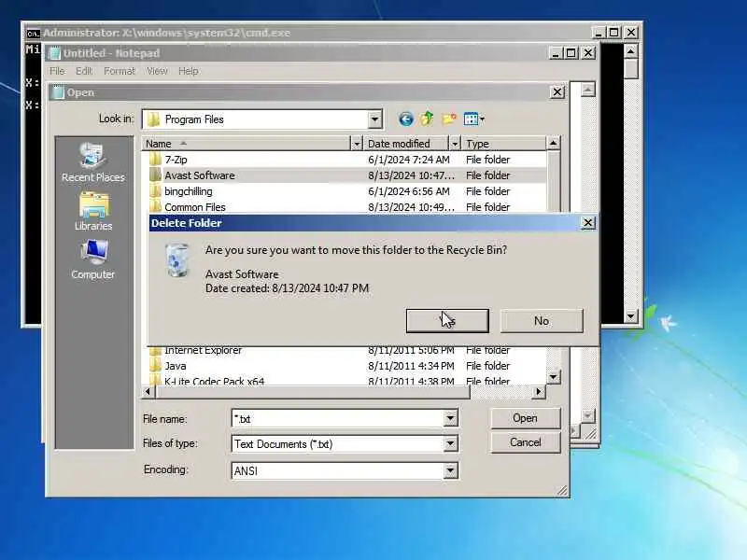Click the horizontal scrollbar right arrow in file list

coord(539,391)
